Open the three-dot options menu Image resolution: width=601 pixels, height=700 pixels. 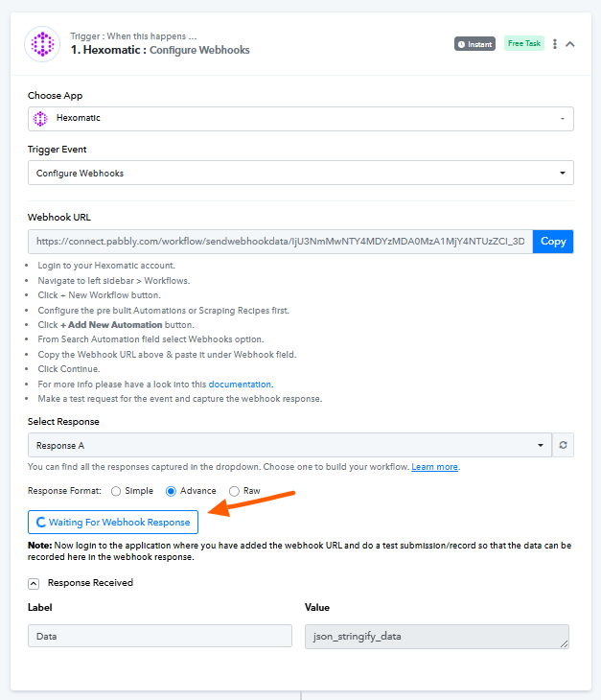click(x=555, y=44)
